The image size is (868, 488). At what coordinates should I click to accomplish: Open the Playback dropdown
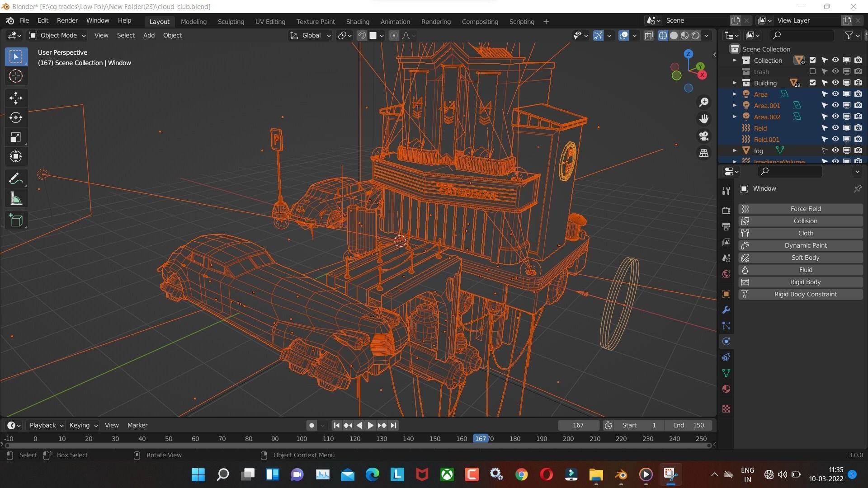46,425
